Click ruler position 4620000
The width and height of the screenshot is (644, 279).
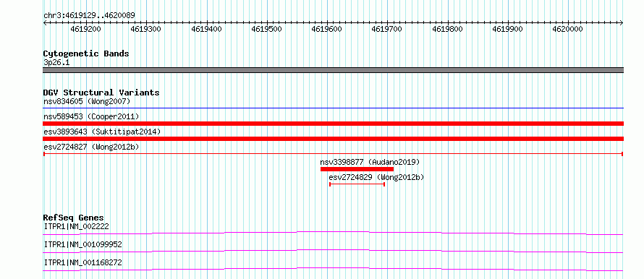[x=567, y=29]
